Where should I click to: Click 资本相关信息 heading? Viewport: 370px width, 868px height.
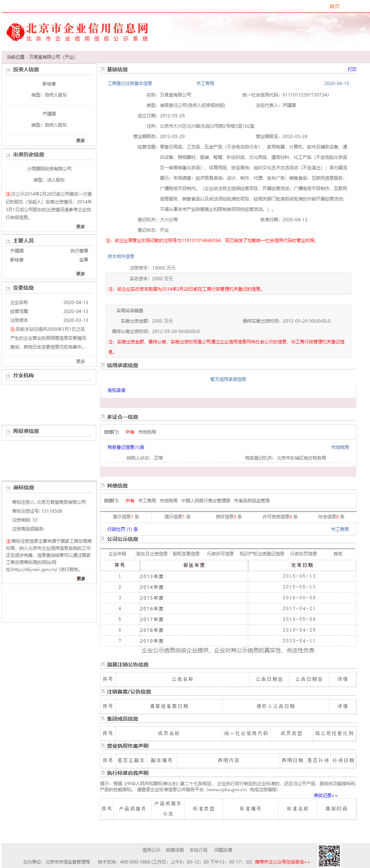(121, 257)
